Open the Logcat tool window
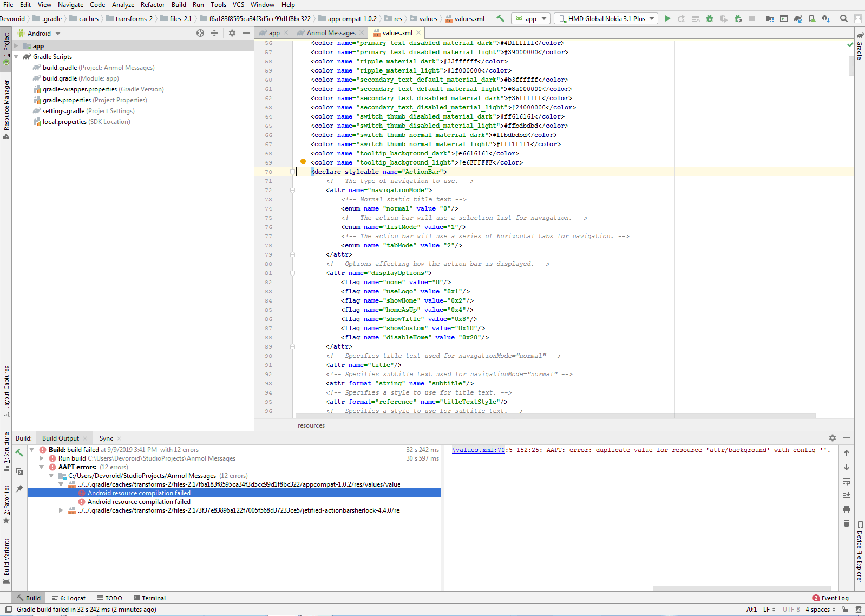 69,598
